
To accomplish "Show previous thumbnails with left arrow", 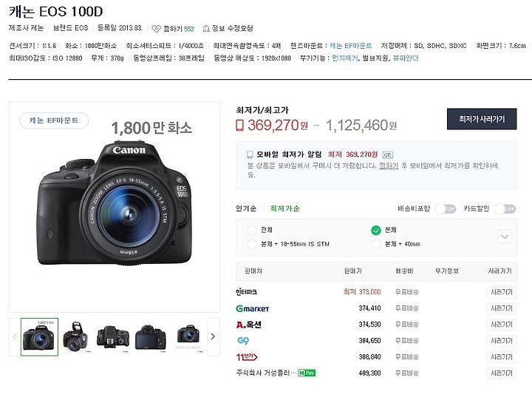I will point(15,336).
